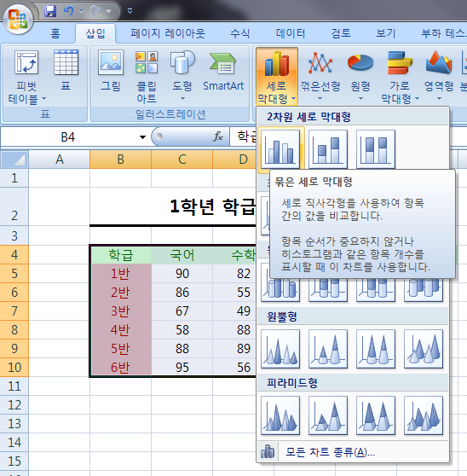Select 100% stacked cone chart
The image size is (467, 476).
point(376,349)
